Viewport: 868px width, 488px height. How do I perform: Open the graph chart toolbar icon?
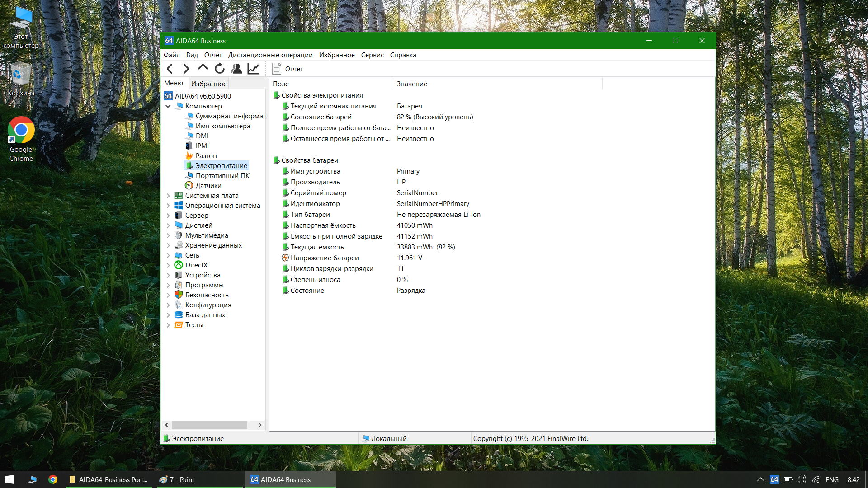click(x=253, y=69)
